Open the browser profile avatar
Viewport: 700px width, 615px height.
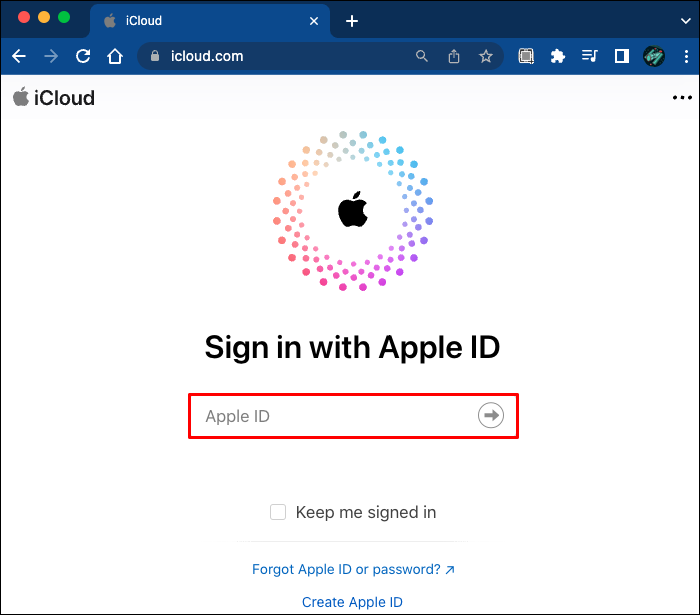coord(654,56)
